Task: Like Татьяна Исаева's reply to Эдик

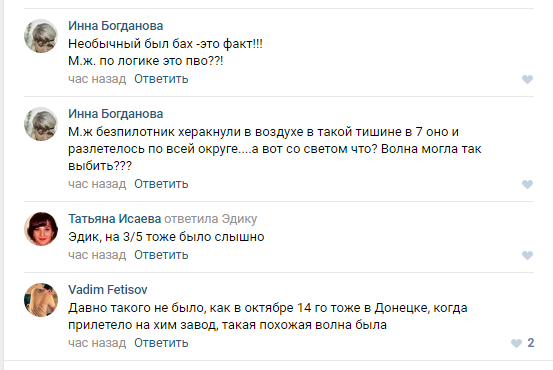Action: [527, 255]
